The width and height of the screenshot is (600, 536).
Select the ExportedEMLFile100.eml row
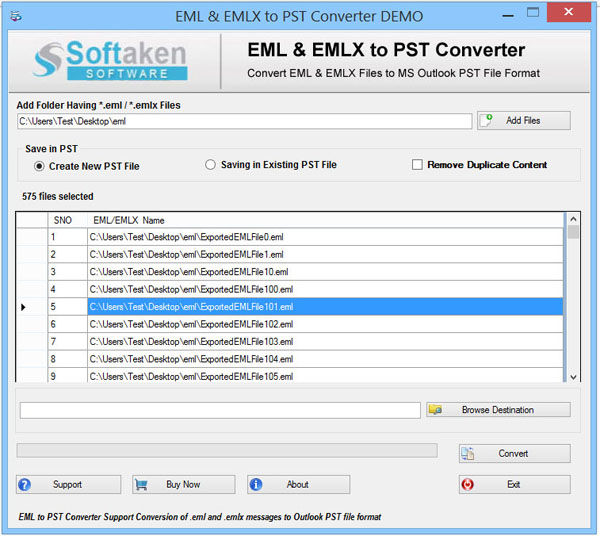tap(325, 289)
